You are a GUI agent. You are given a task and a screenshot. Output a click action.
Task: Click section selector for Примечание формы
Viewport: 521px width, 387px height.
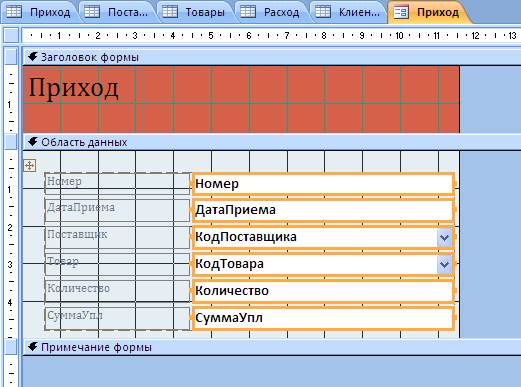click(11, 347)
